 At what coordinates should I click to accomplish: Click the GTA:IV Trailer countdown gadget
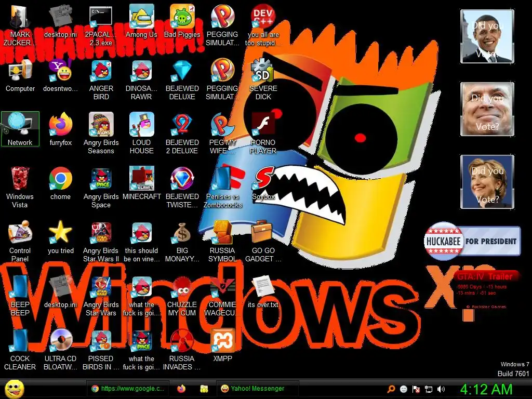coord(486,289)
